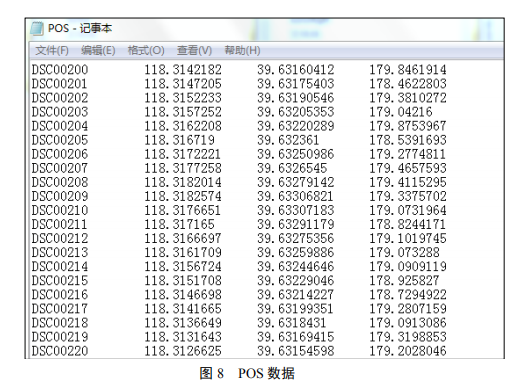
Task: Click the DSC00206 entry
Action: point(60,154)
